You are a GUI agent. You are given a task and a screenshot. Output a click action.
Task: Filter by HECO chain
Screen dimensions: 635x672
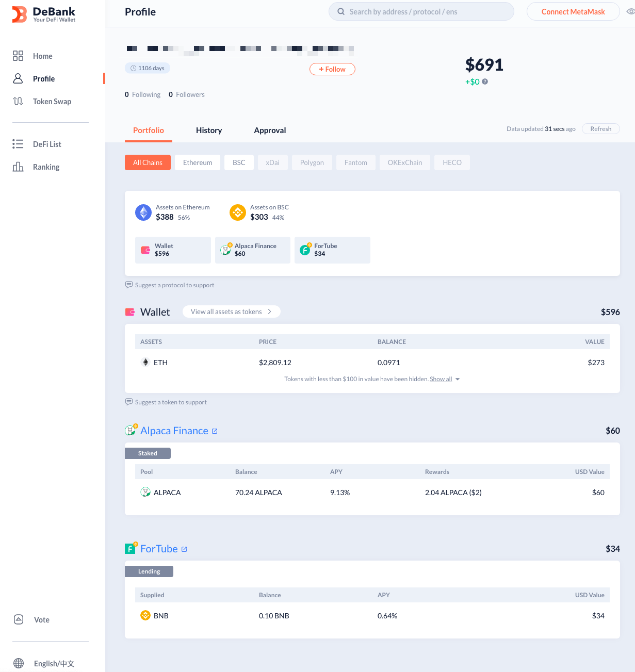(452, 162)
